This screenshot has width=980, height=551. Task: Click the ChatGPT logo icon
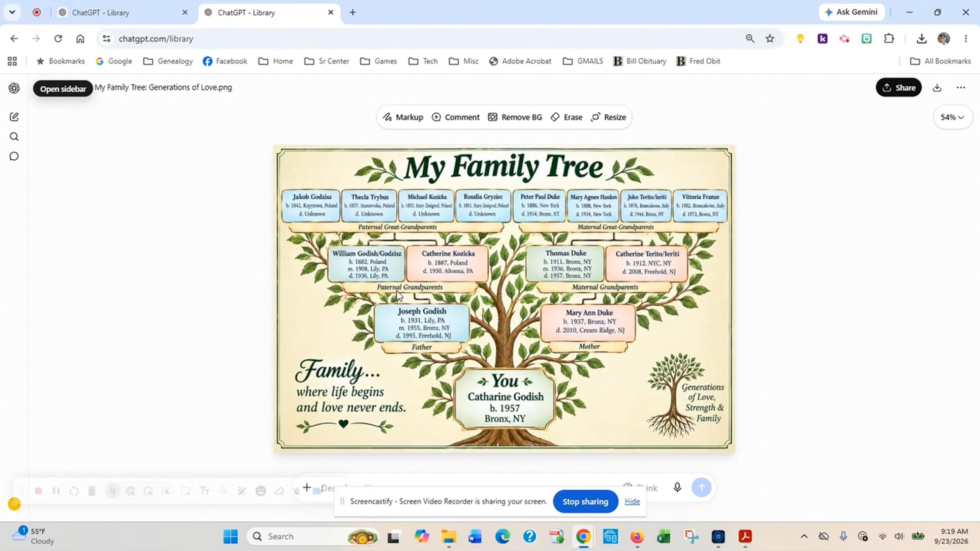point(14,88)
